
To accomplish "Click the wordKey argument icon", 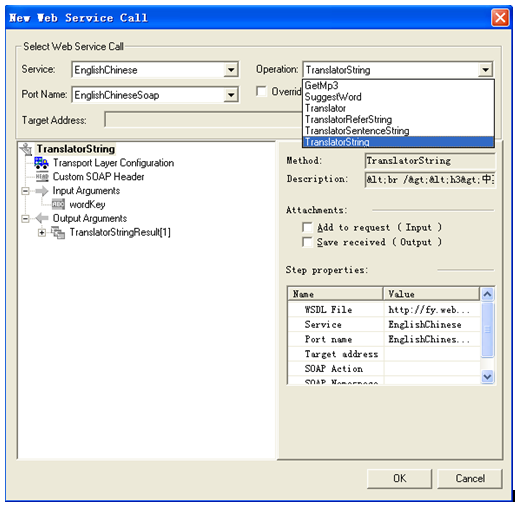I will [x=58, y=204].
